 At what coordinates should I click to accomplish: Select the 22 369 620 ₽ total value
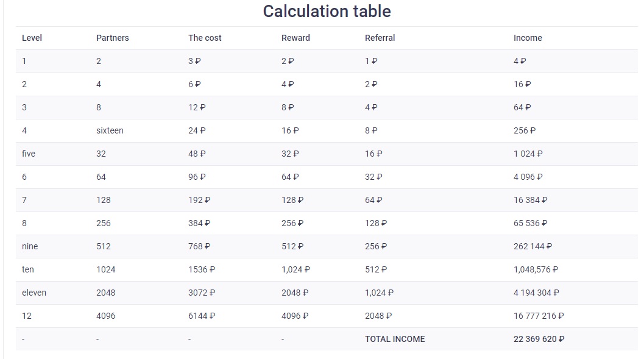click(539, 339)
